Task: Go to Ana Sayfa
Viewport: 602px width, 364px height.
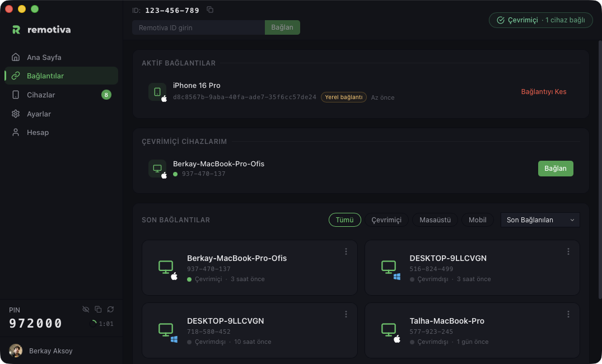Action: pyautogui.click(x=62, y=57)
